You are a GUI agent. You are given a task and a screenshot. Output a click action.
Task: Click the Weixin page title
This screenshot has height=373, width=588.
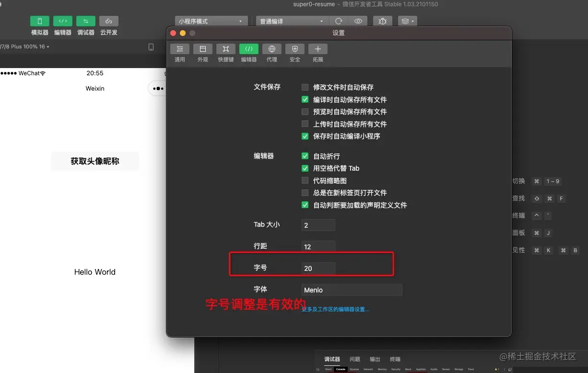95,88
